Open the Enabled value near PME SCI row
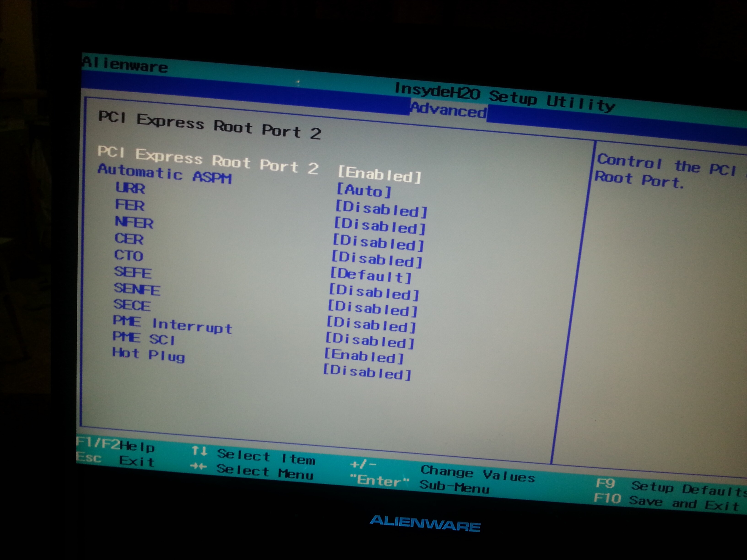Viewport: 747px width, 560px height. click(364, 357)
